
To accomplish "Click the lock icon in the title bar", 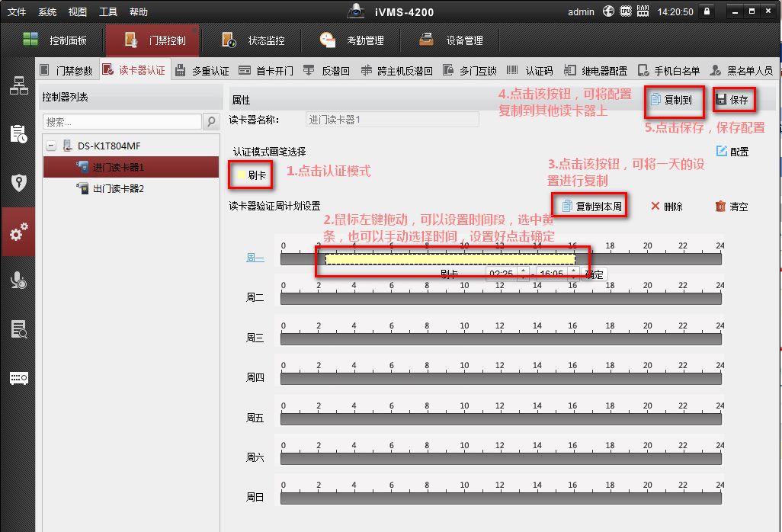I will (707, 11).
